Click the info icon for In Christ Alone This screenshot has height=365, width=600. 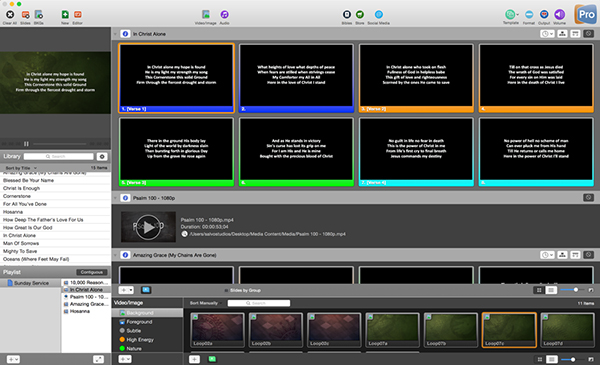pyautogui.click(x=125, y=34)
